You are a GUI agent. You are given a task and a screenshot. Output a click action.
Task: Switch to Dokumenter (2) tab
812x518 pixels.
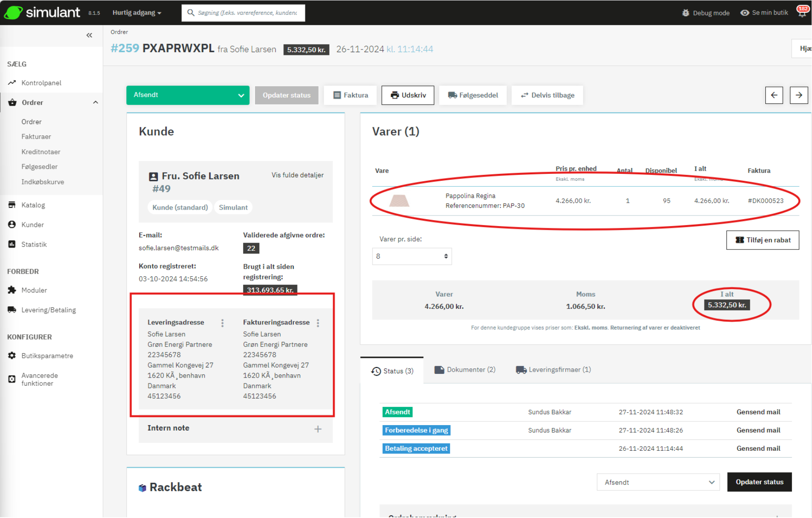(x=465, y=370)
